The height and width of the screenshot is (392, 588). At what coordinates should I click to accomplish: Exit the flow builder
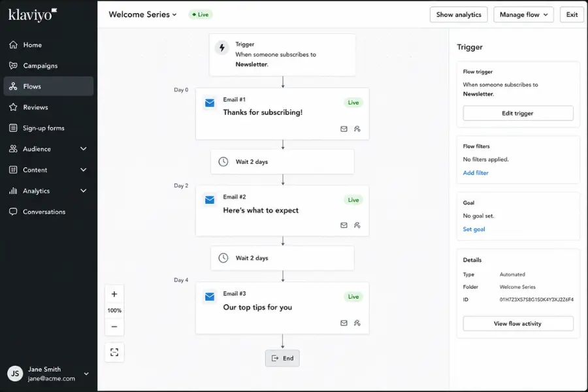pyautogui.click(x=572, y=14)
